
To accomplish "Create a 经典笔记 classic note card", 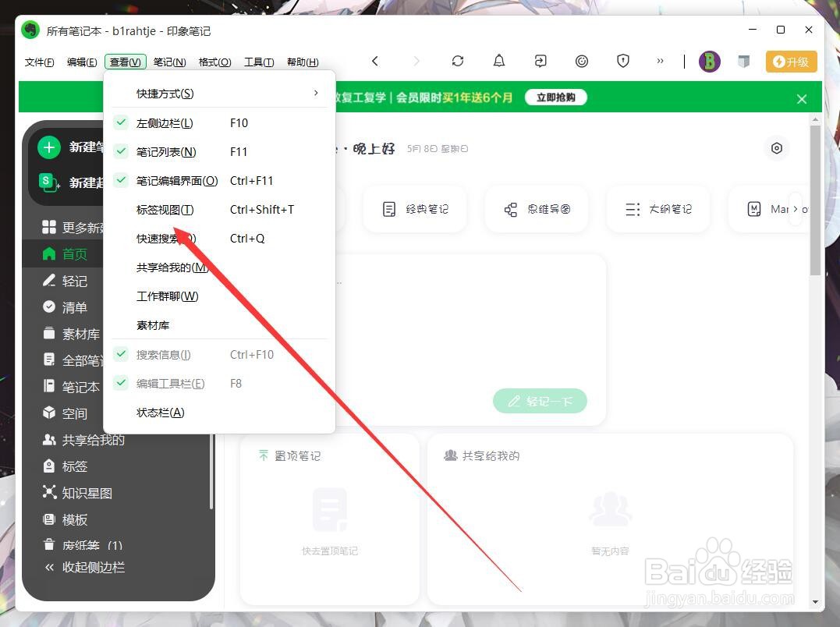I will 415,209.
